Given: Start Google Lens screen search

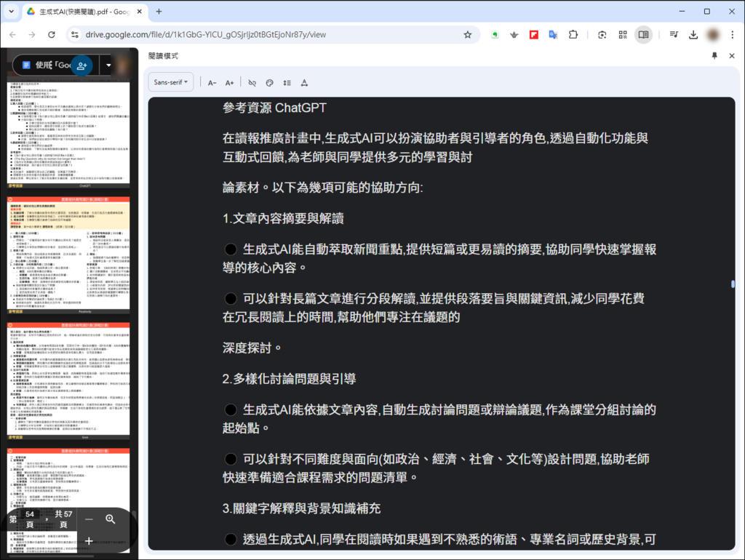Looking at the screenshot, I should [x=602, y=35].
